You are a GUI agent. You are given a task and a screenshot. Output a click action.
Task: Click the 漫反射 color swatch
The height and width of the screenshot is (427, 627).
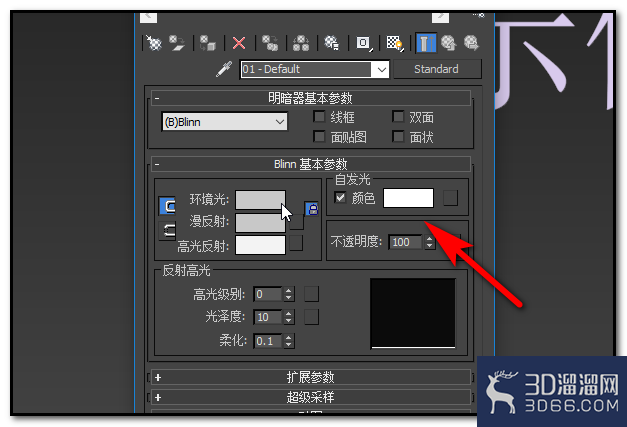click(260, 223)
